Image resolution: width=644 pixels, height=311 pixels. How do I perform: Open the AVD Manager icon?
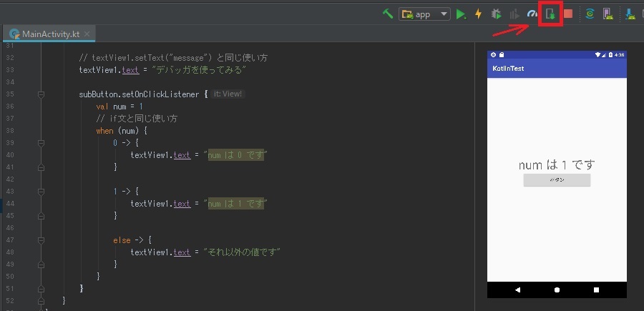pyautogui.click(x=608, y=14)
